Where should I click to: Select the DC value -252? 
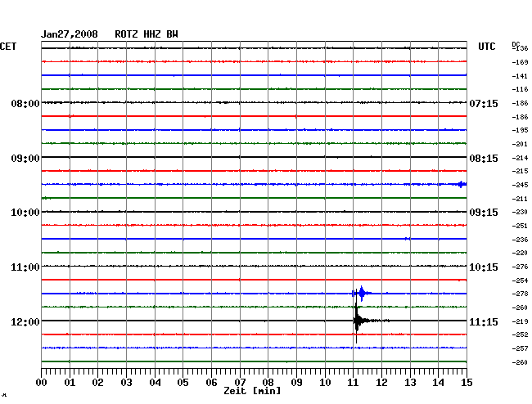coord(520,334)
